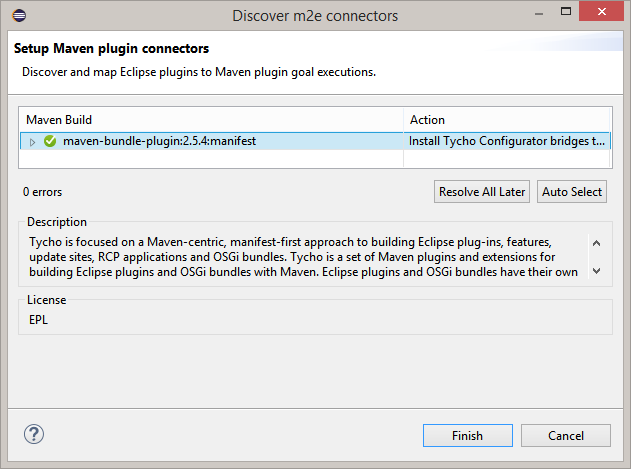Click the Install Tycho Configurator action cell
Viewport: 631px width, 469px height.
(x=507, y=141)
